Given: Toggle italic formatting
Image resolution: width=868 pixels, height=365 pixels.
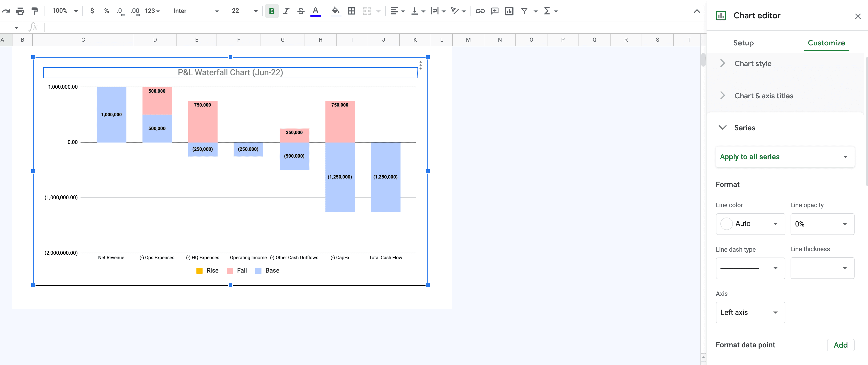Looking at the screenshot, I should (x=286, y=11).
